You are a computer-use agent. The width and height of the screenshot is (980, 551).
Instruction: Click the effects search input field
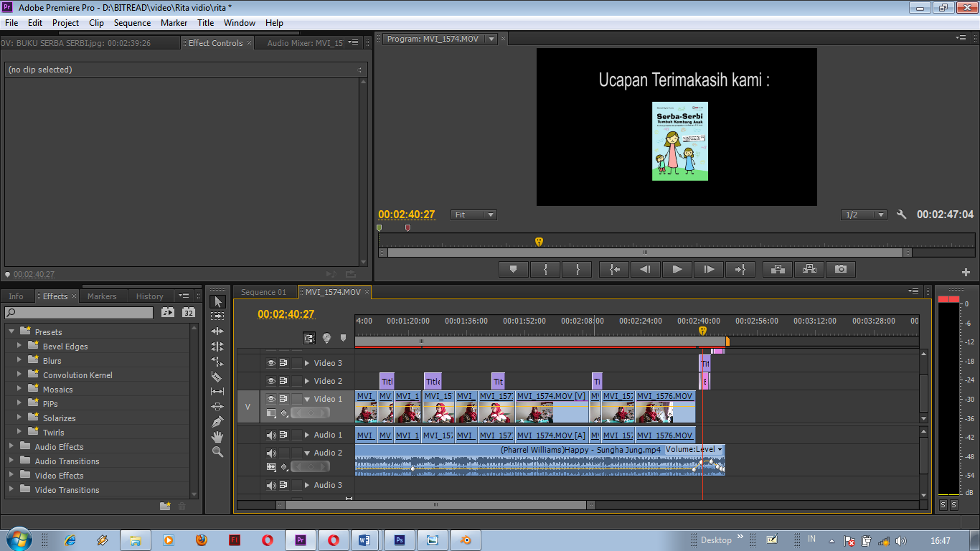[79, 313]
